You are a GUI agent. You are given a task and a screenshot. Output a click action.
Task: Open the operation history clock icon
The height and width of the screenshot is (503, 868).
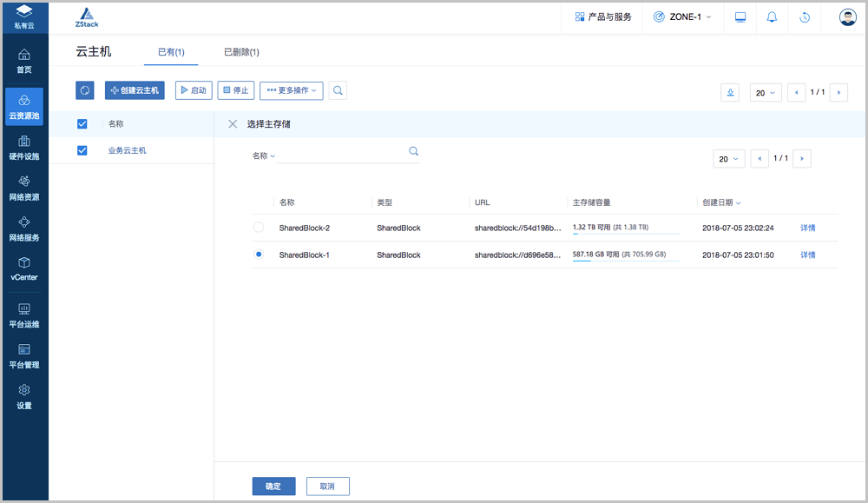pyautogui.click(x=805, y=17)
